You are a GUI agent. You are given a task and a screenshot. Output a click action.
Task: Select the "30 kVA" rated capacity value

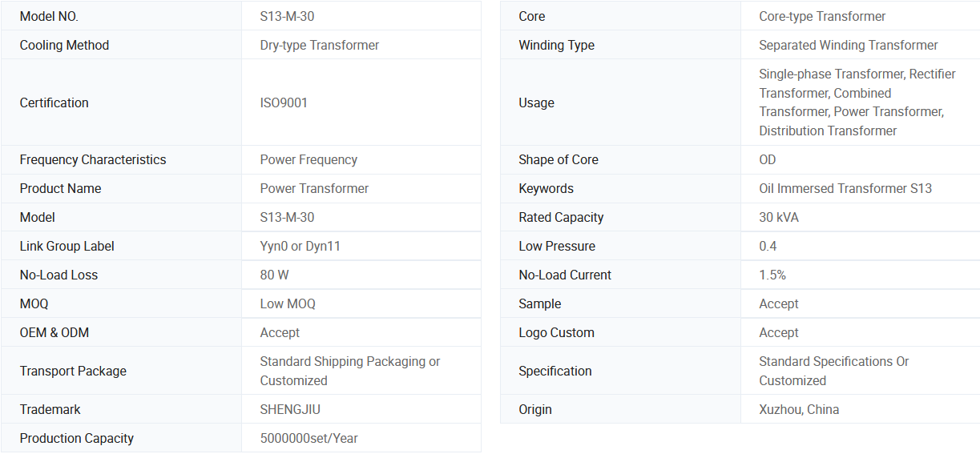(779, 217)
